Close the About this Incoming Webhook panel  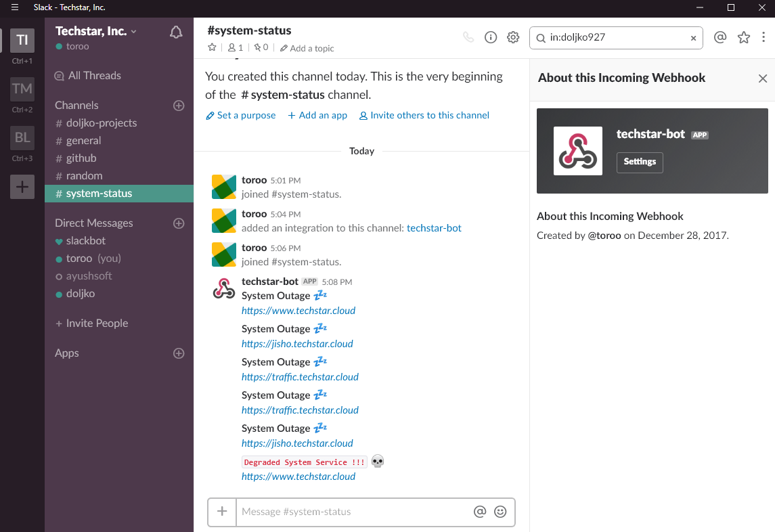[x=763, y=79]
